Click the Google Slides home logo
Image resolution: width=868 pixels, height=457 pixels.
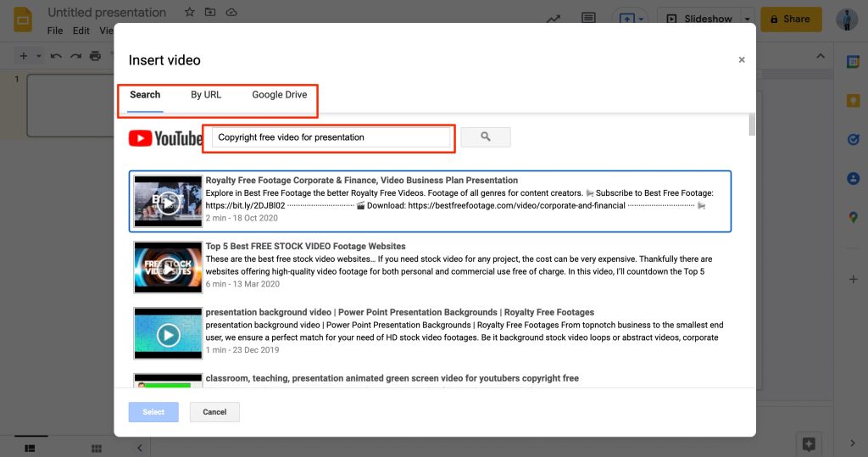point(23,20)
